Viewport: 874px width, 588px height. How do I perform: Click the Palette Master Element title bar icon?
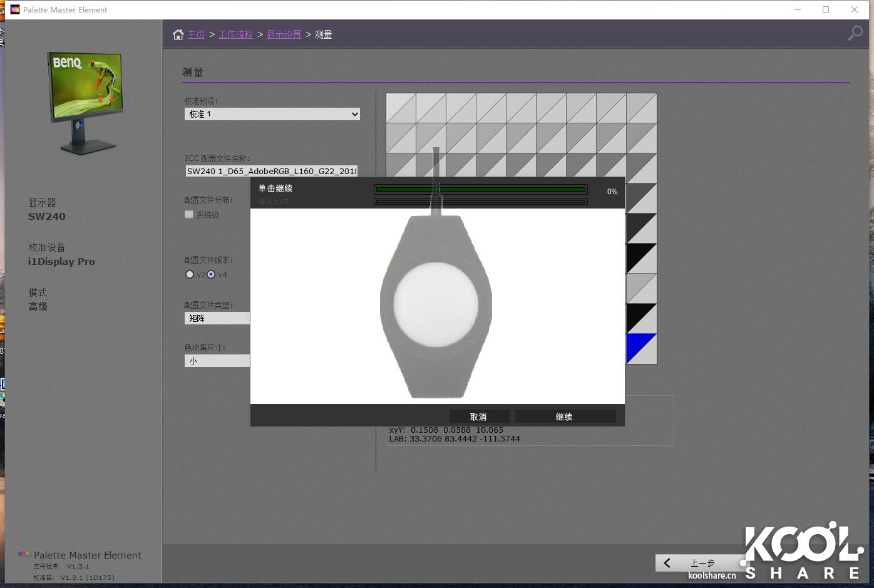coord(14,9)
